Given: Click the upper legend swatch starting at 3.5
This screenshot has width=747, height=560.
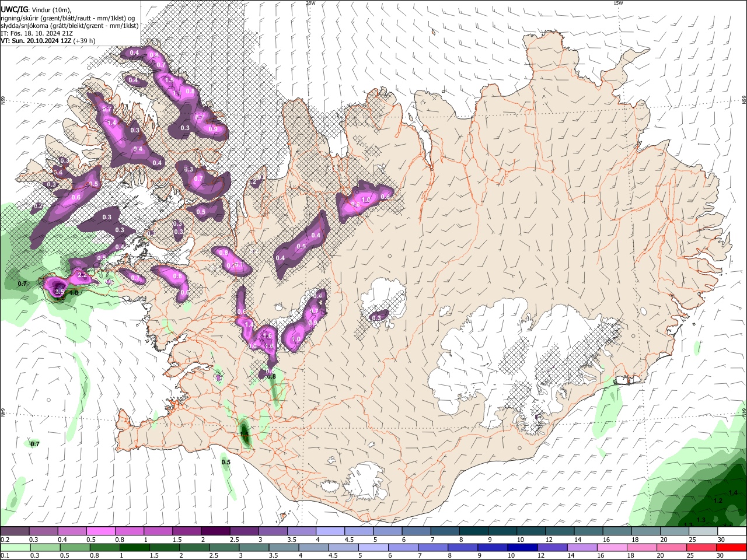Looking at the screenshot, I should [301, 531].
